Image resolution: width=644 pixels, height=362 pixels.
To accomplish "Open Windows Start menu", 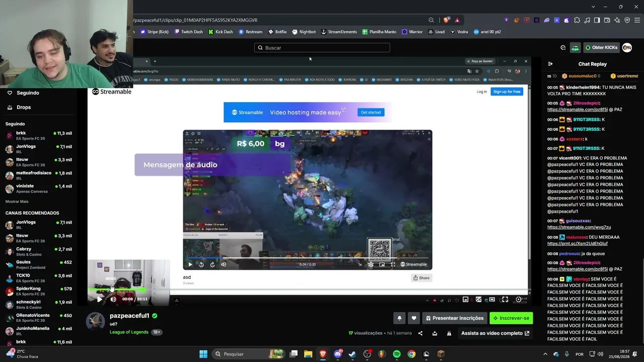I will [x=203, y=354].
